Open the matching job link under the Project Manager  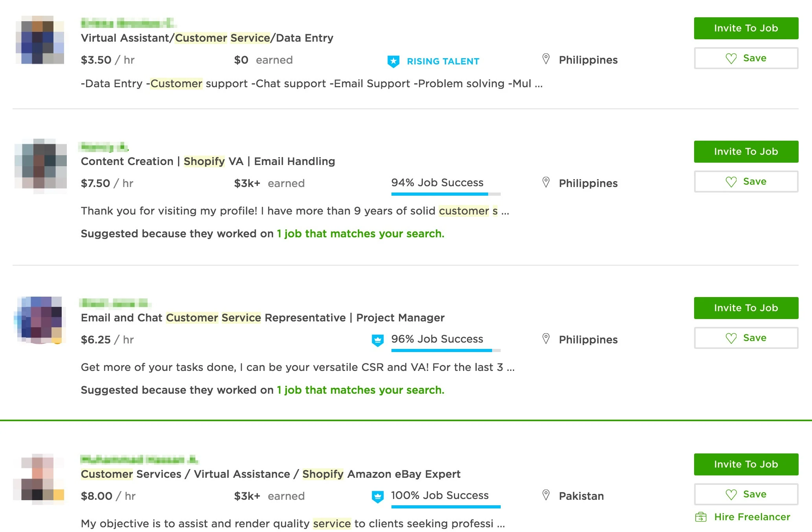tap(360, 390)
